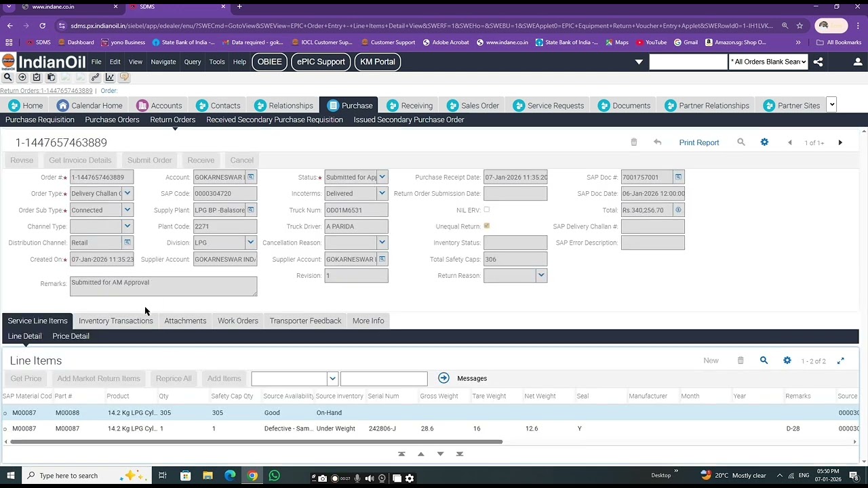The height and width of the screenshot is (488, 868).
Task: Maximize the Line Items list applet
Action: (841, 361)
